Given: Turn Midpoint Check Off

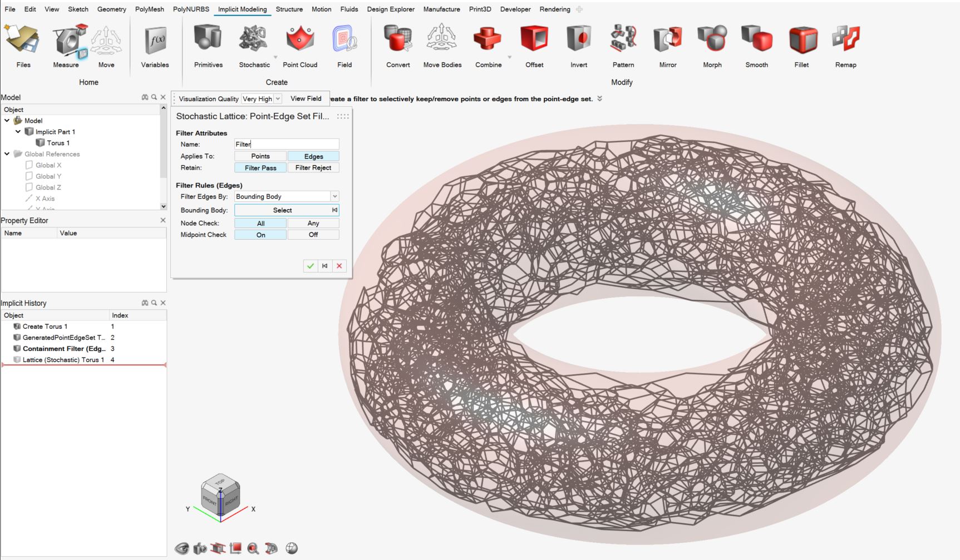Looking at the screenshot, I should (x=313, y=235).
